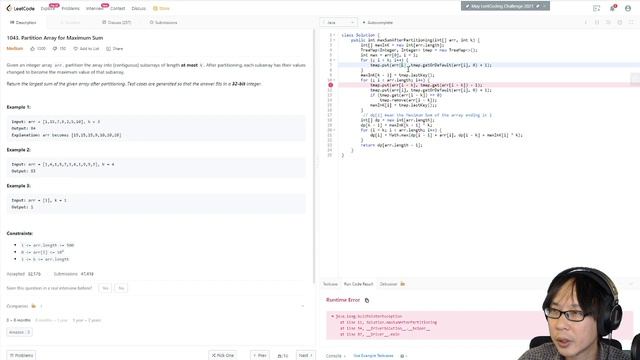Click the dislike count icon
Image resolution: width=640 pixels, height=360 pixels.
[55, 49]
